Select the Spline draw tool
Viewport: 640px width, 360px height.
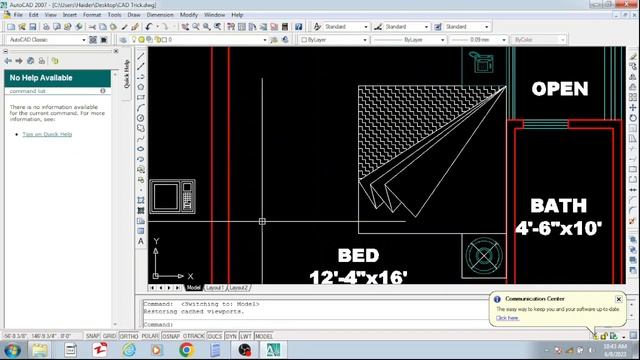click(x=141, y=139)
